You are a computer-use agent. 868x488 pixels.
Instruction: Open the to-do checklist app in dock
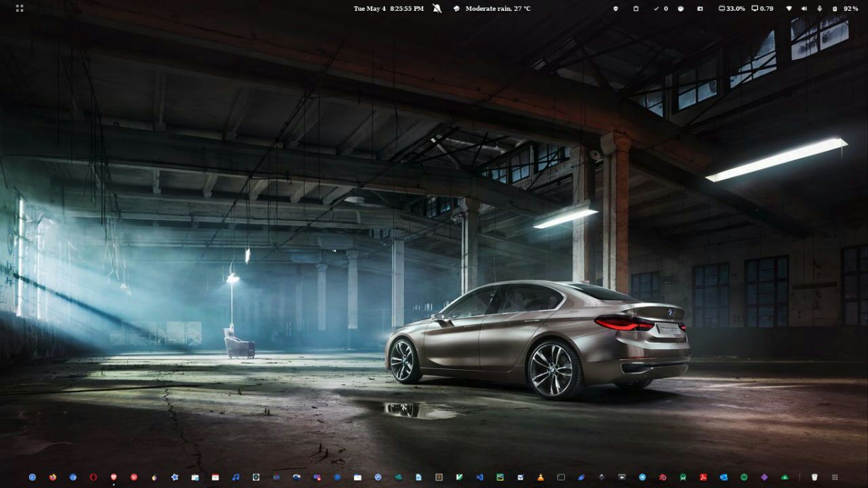(x=520, y=477)
